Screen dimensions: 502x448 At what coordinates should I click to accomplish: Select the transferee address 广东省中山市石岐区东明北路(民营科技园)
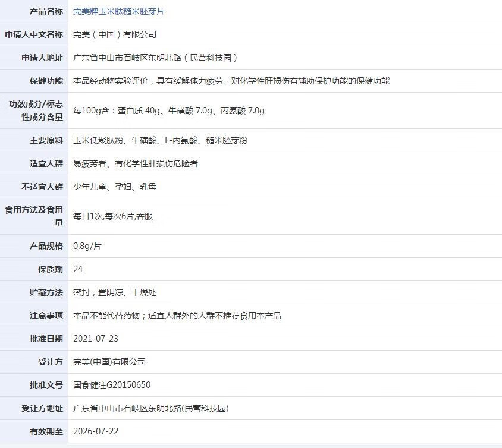pyautogui.click(x=151, y=408)
